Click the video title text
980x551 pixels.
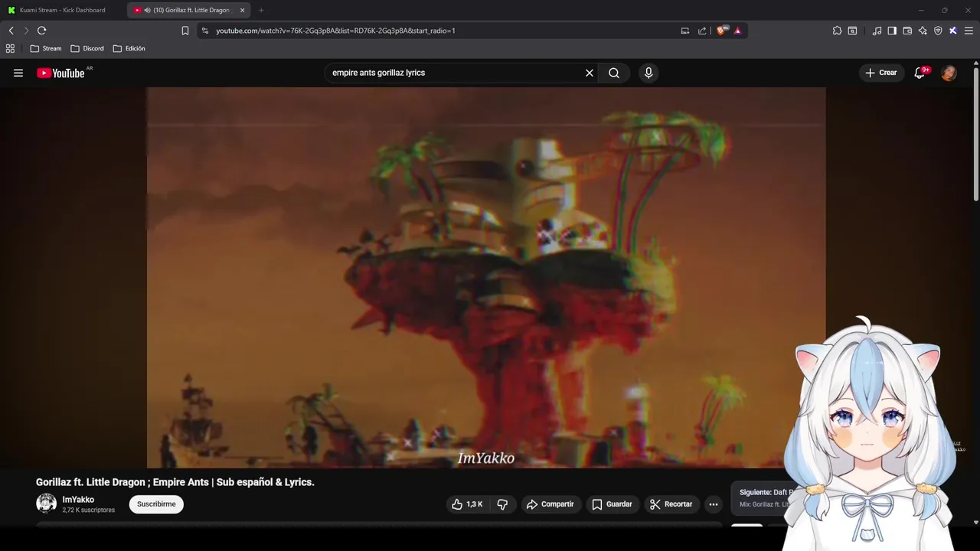click(175, 482)
